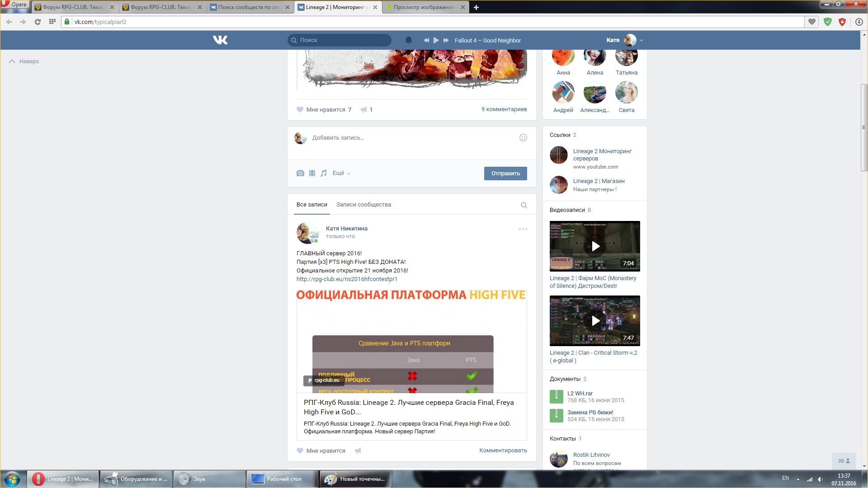Attach a video with film icon
The image size is (868, 488).
[x=312, y=173]
